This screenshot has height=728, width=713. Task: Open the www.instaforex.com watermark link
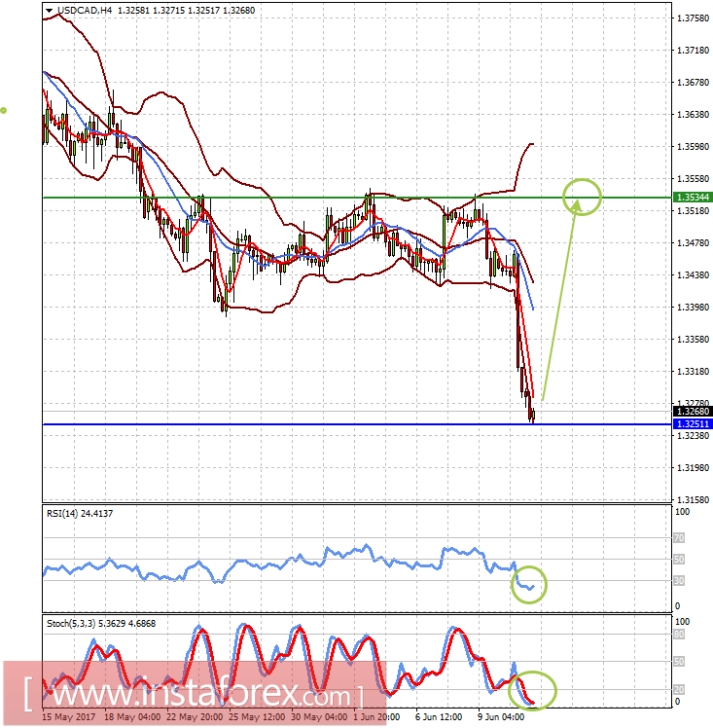194,694
